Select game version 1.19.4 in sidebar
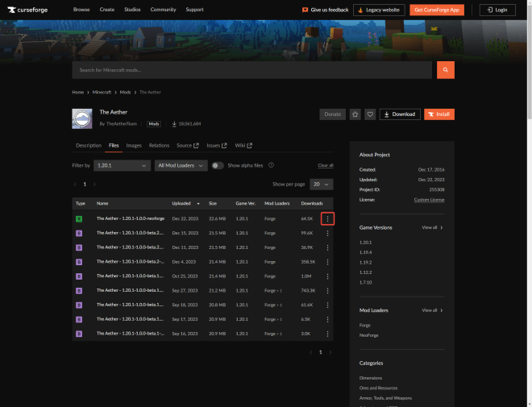 pos(365,252)
